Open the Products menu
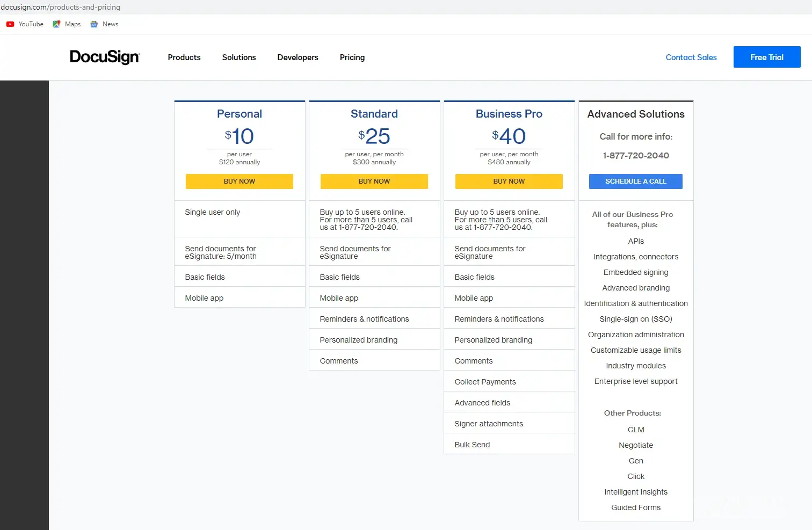812x530 pixels. pyautogui.click(x=184, y=57)
